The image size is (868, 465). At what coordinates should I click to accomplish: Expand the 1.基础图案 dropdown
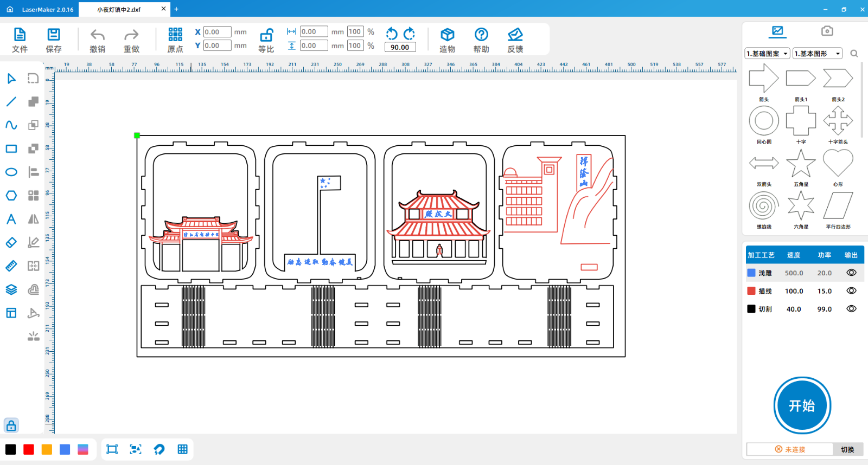(767, 54)
